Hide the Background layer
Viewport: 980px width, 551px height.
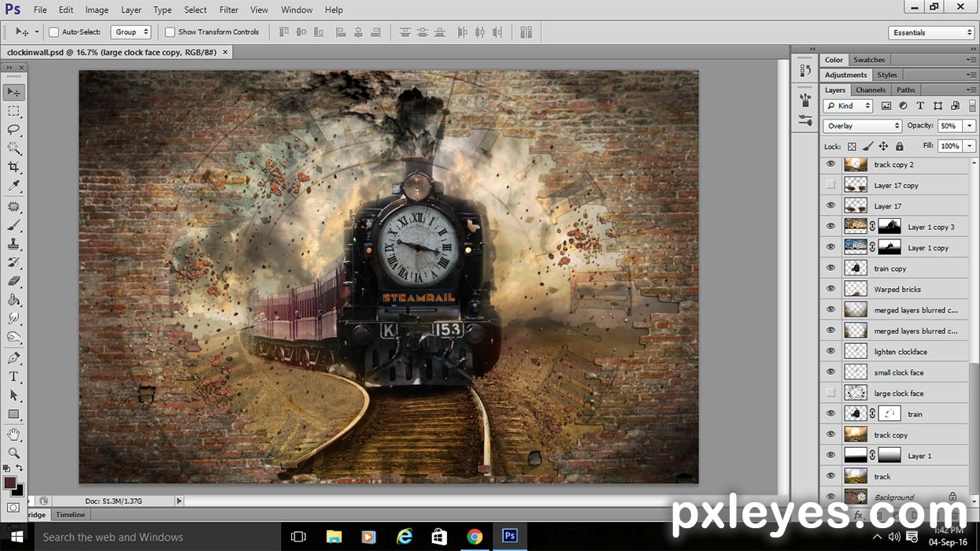pos(830,496)
